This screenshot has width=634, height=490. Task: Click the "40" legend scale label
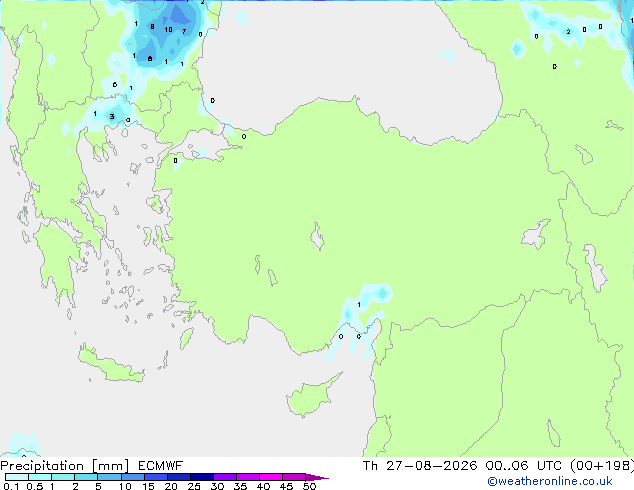(263, 486)
